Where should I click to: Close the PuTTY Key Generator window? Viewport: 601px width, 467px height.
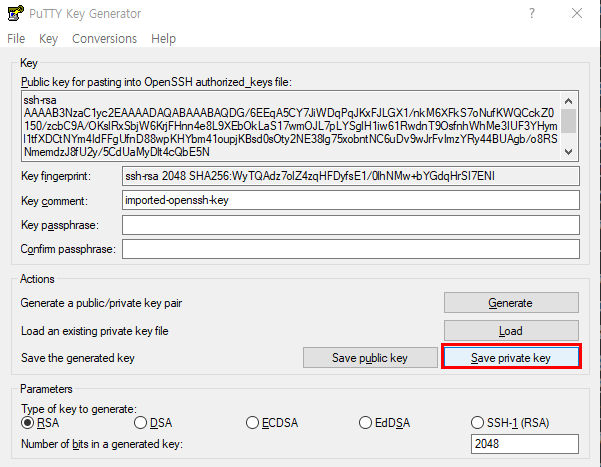[x=576, y=13]
